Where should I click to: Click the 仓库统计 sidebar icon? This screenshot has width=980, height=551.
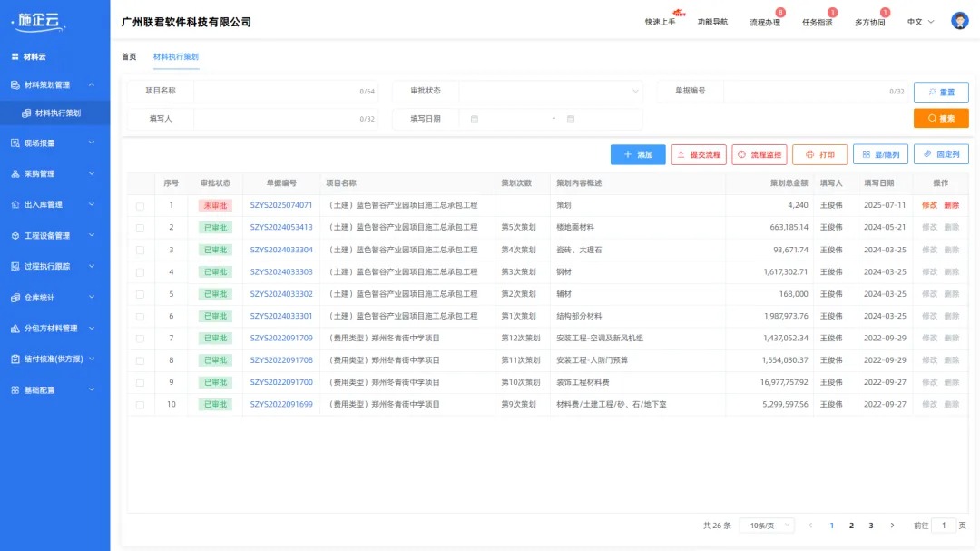tap(15, 297)
